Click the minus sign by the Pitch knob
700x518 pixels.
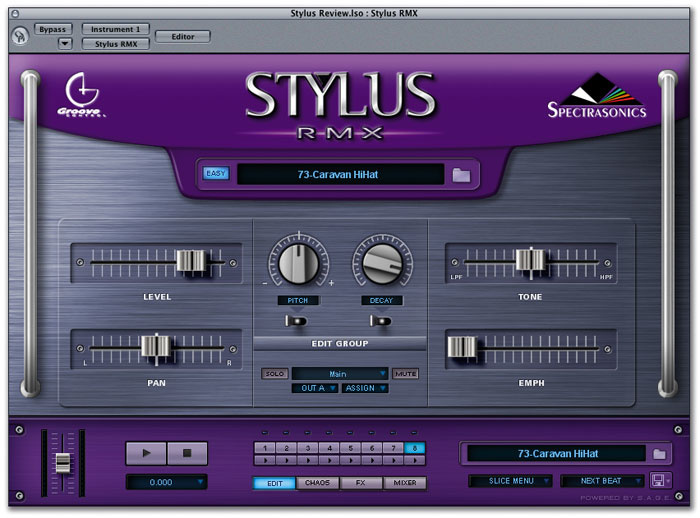pos(265,284)
